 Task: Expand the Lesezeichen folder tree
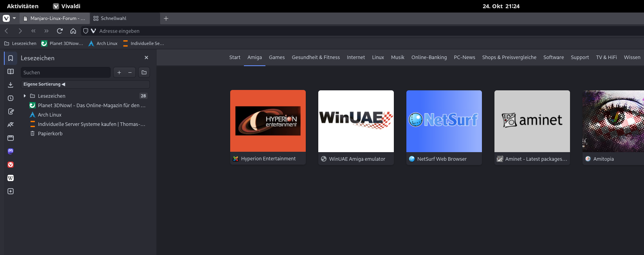pos(25,96)
